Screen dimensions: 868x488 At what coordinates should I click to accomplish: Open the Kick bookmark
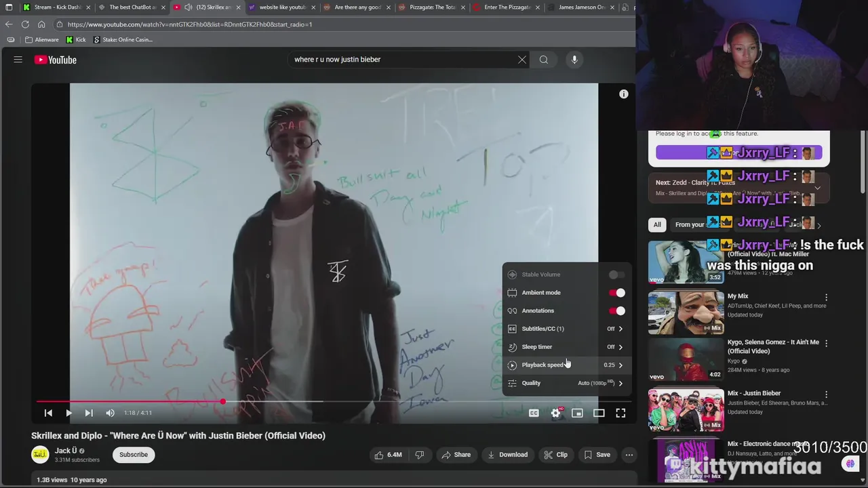tap(76, 40)
